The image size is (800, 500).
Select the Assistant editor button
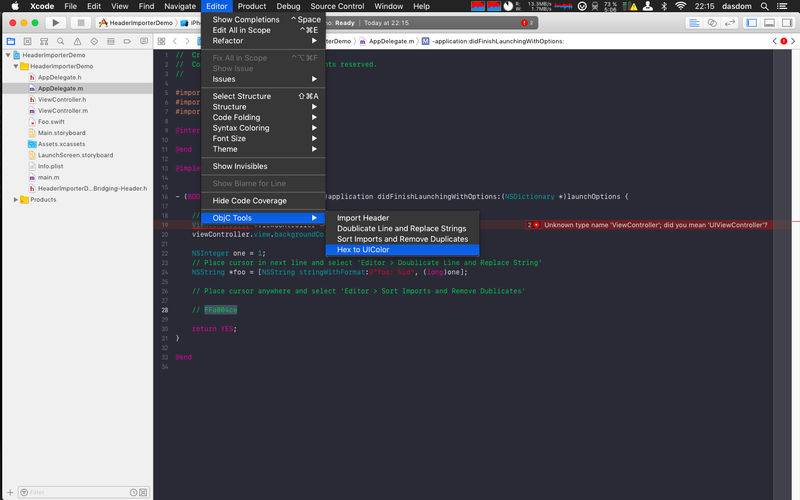[712, 23]
